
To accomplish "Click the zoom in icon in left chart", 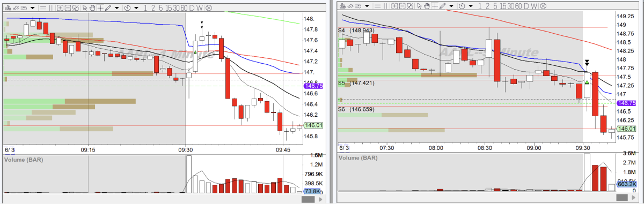I will (x=60, y=8).
